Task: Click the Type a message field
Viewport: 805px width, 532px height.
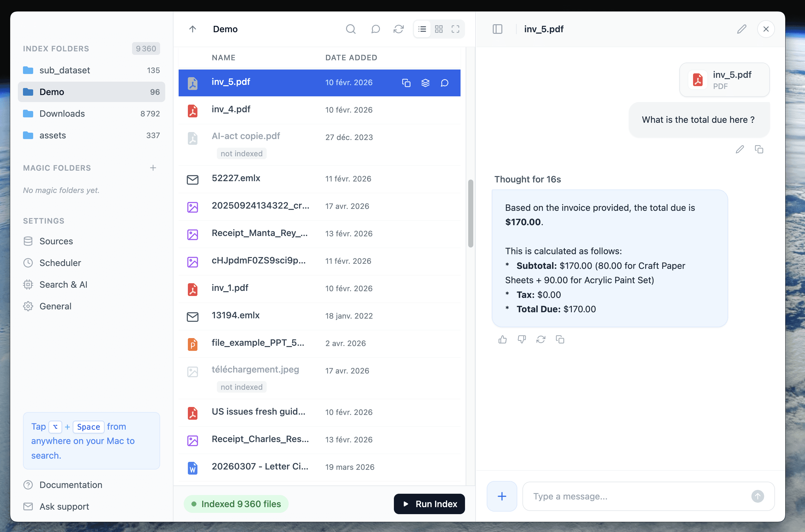Action: pyautogui.click(x=638, y=496)
